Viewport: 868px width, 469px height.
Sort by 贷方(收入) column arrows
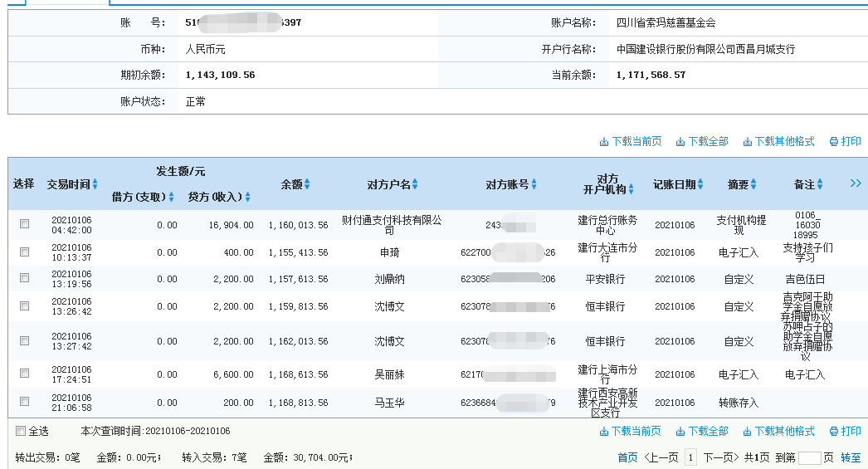click(247, 197)
